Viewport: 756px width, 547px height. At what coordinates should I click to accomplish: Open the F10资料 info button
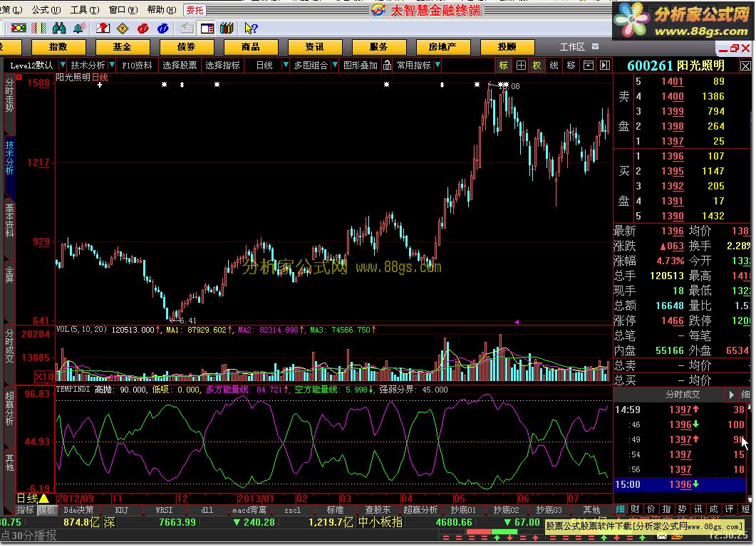pyautogui.click(x=137, y=65)
